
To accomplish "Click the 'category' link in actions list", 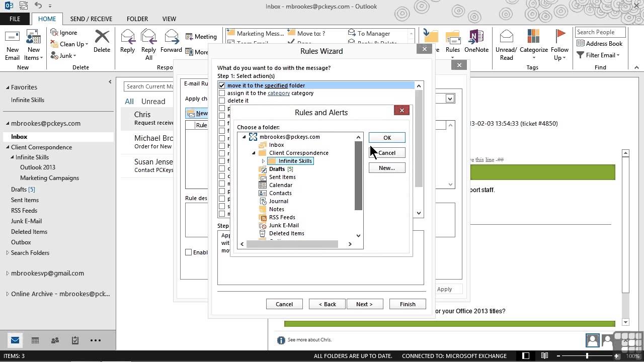I will [279, 93].
